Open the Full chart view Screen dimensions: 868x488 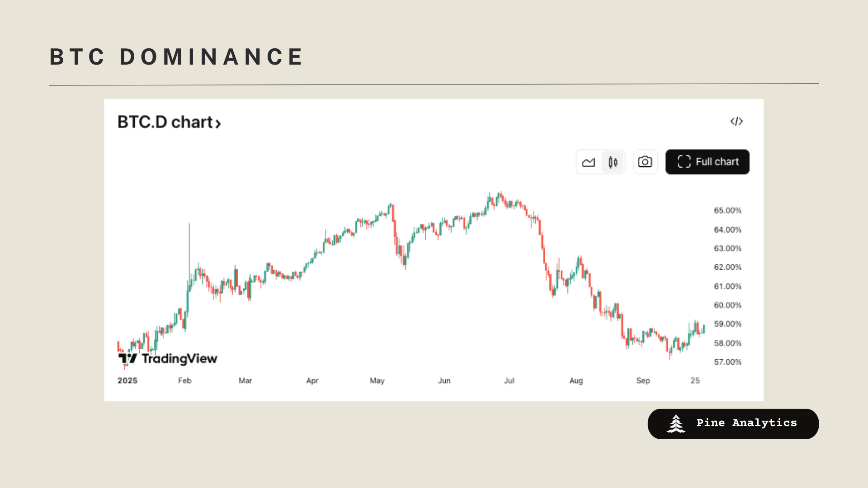tap(707, 162)
